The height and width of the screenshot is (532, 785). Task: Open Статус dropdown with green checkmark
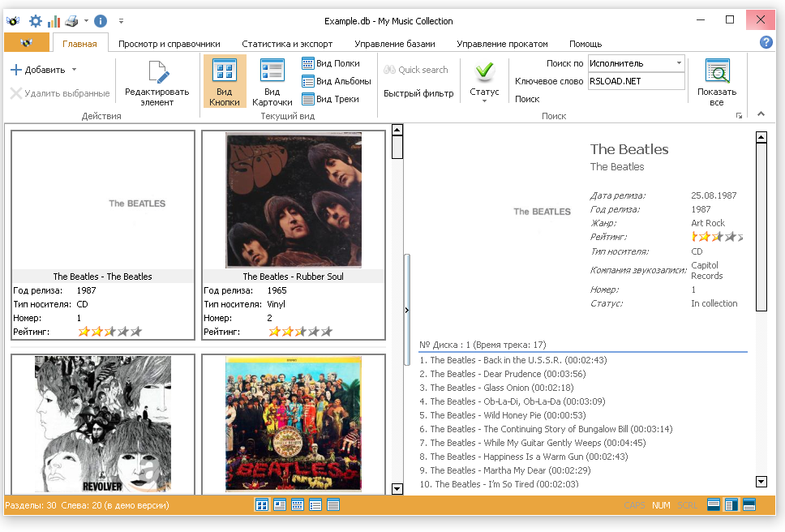tap(484, 83)
